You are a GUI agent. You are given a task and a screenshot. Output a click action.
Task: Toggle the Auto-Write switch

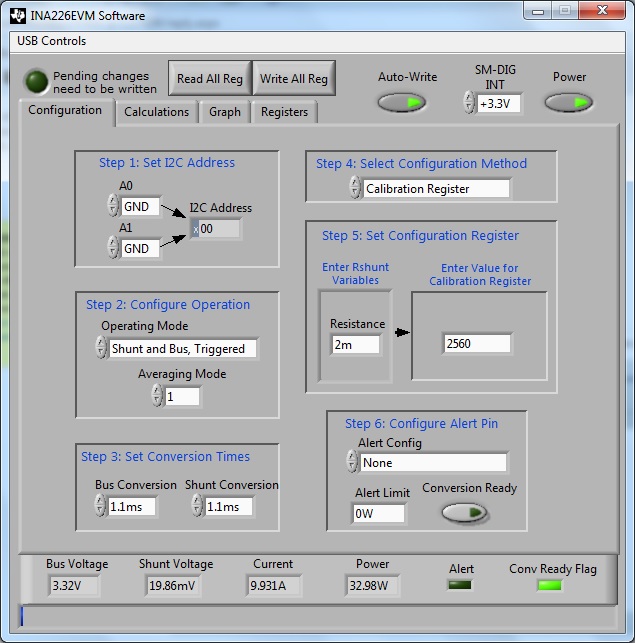click(x=402, y=103)
